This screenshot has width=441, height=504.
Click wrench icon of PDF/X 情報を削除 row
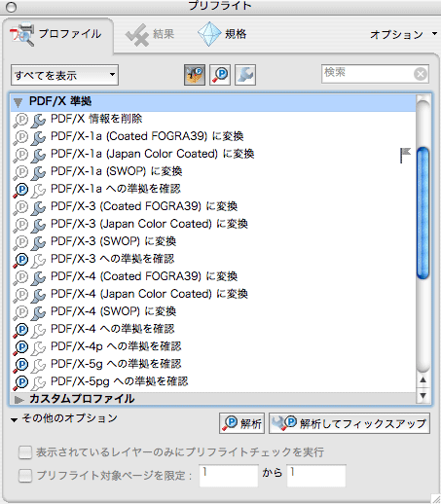pos(38,120)
